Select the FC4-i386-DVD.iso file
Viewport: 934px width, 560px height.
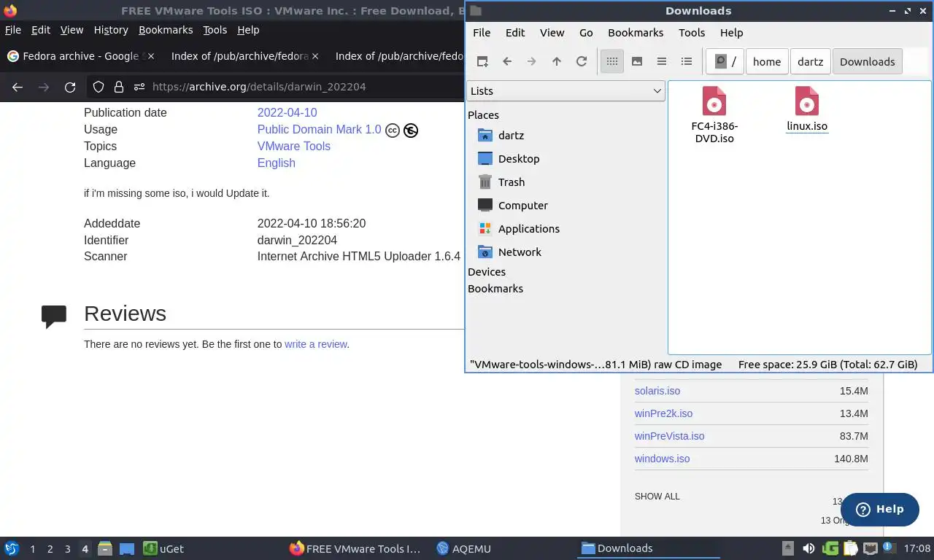pos(714,114)
